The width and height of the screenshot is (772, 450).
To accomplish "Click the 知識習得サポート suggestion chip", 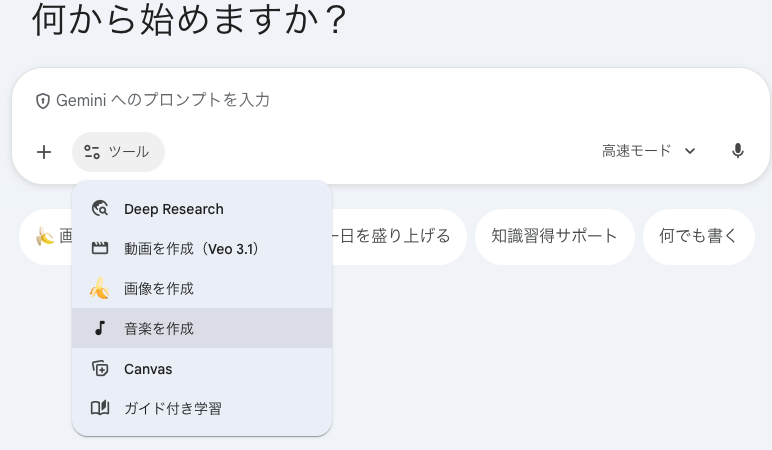I will point(554,237).
